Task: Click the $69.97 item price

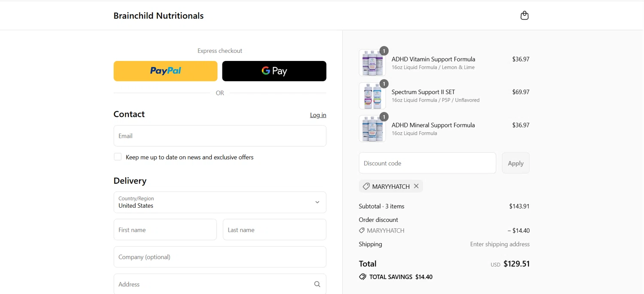Action: point(521,92)
